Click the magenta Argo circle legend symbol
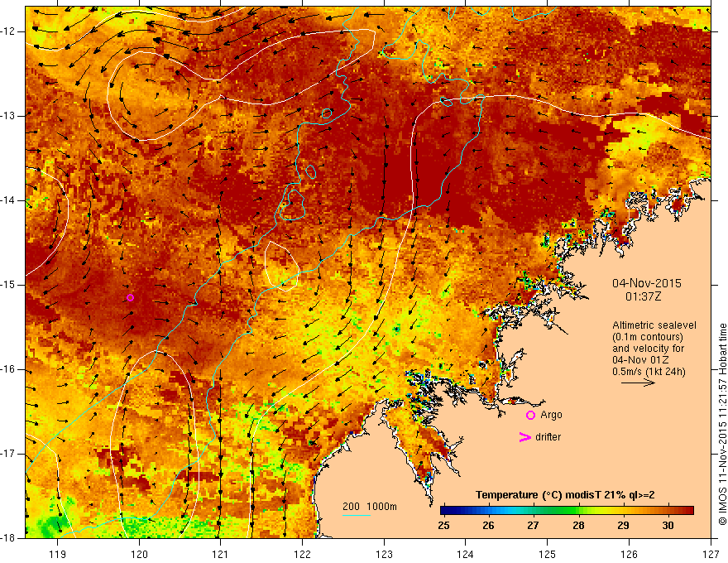The width and height of the screenshot is (728, 563). coord(530,416)
